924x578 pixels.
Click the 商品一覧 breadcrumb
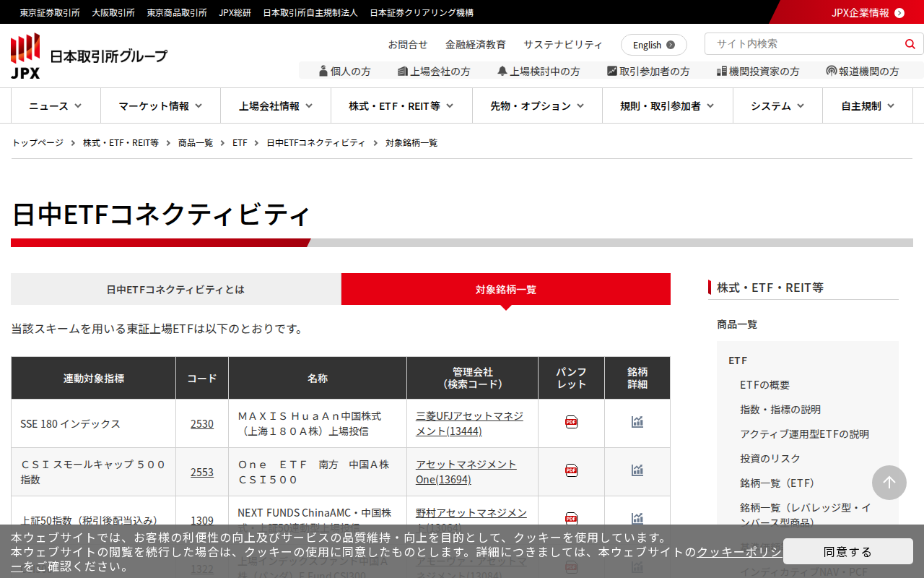196,142
